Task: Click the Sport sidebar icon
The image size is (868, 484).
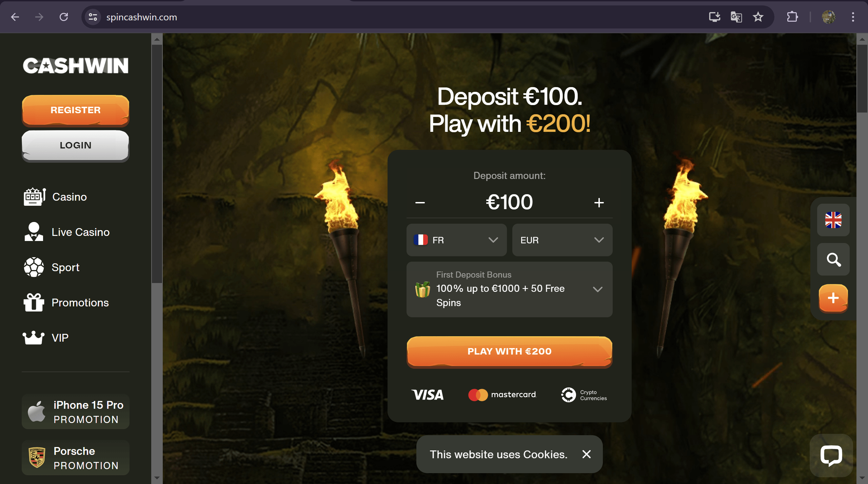Action: click(33, 267)
